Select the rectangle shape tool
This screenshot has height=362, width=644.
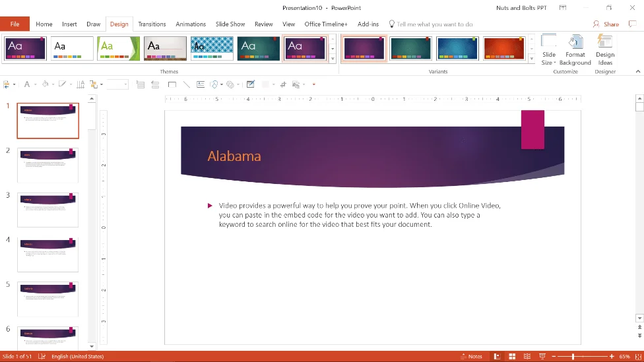pyautogui.click(x=172, y=84)
